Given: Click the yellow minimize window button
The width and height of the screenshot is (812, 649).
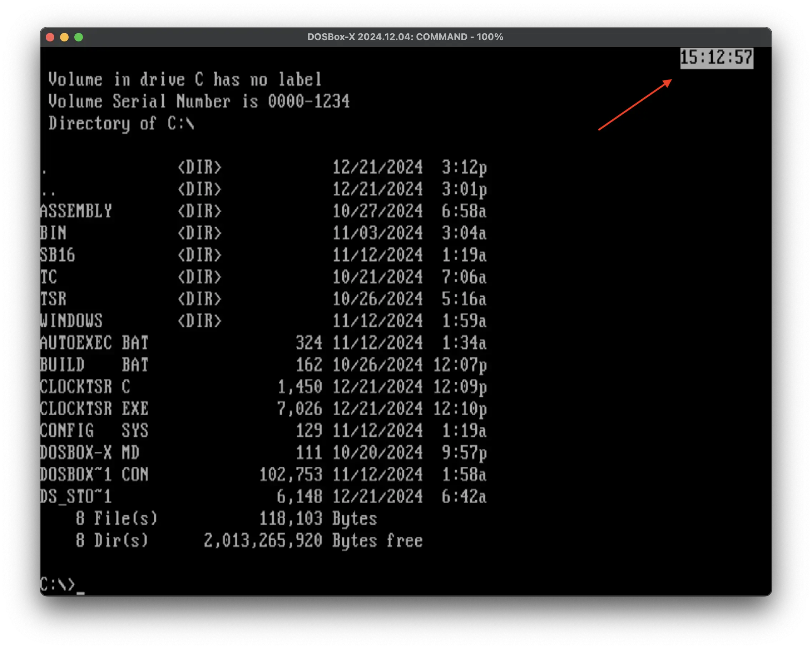Looking at the screenshot, I should pyautogui.click(x=64, y=37).
